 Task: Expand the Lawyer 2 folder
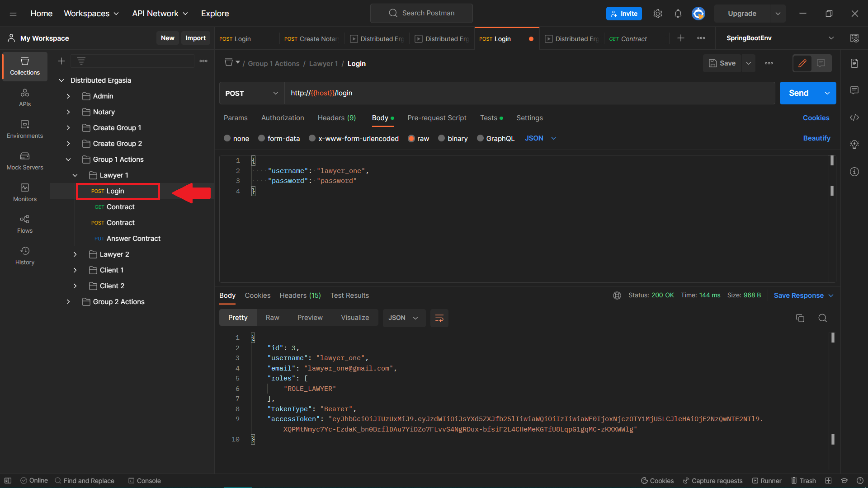(75, 254)
